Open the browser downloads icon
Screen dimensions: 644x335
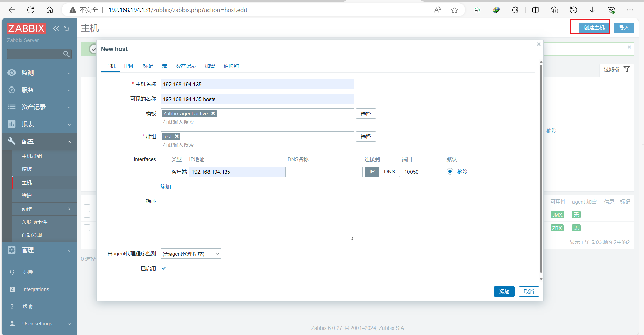[x=592, y=10]
